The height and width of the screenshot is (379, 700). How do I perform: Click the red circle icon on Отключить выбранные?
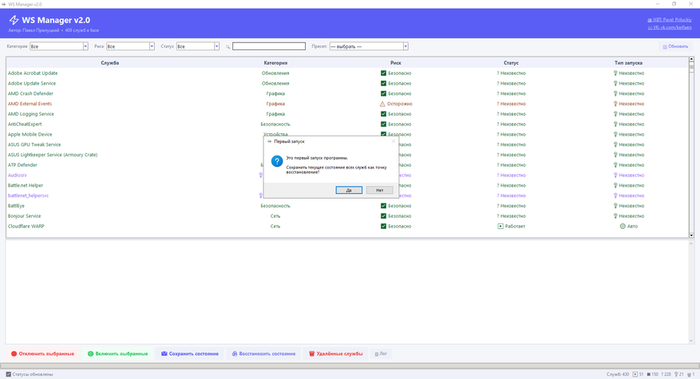tap(14, 354)
